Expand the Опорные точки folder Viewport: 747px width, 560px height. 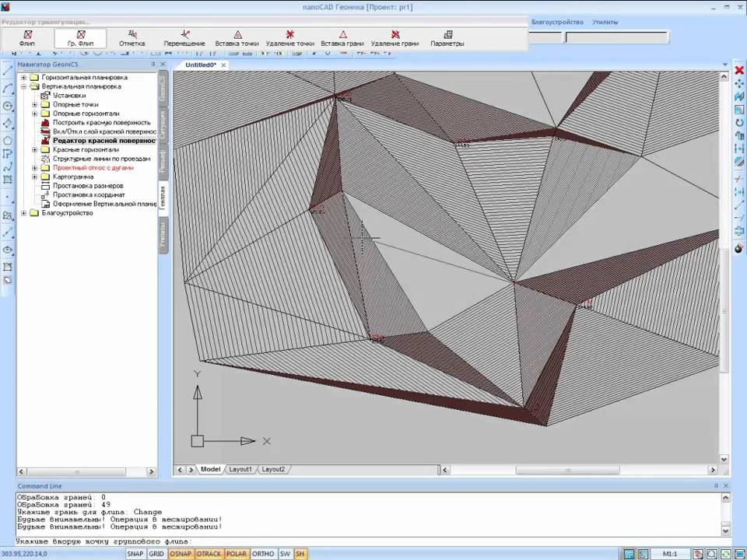click(x=35, y=104)
